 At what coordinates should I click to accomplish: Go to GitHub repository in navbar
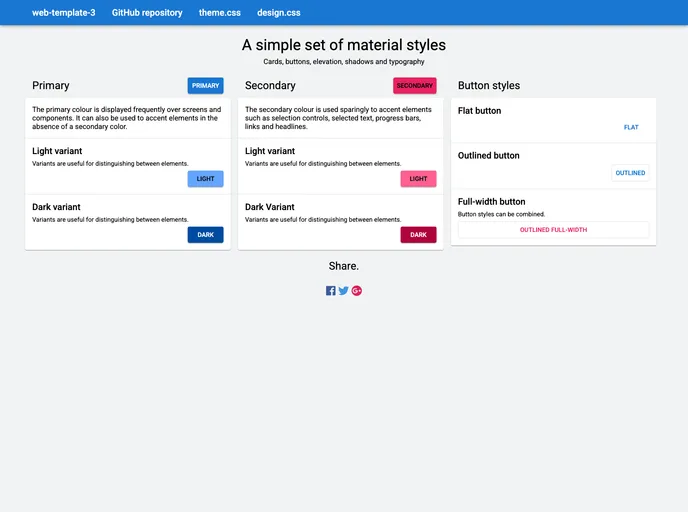tap(147, 13)
